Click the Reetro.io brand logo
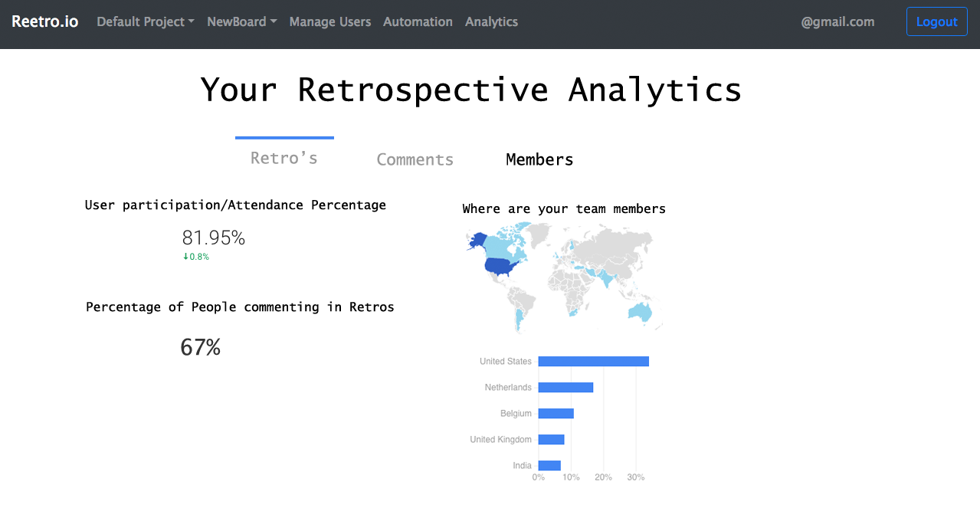 click(x=44, y=21)
